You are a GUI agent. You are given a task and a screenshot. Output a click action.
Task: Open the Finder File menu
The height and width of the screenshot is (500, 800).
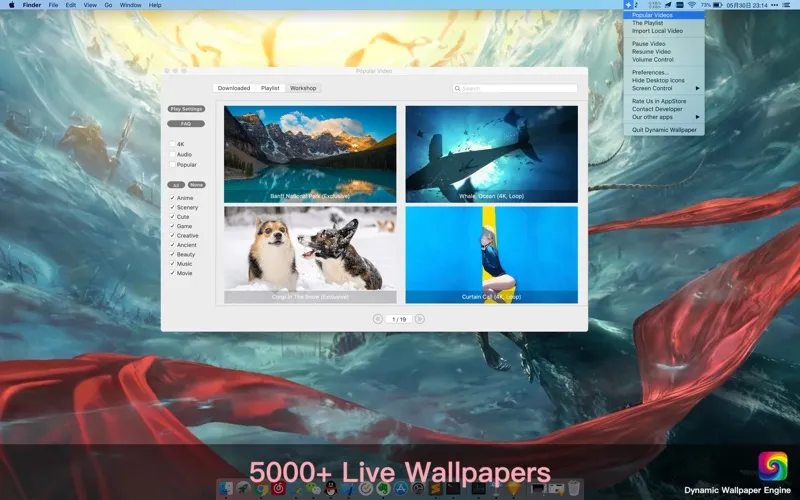53,5
